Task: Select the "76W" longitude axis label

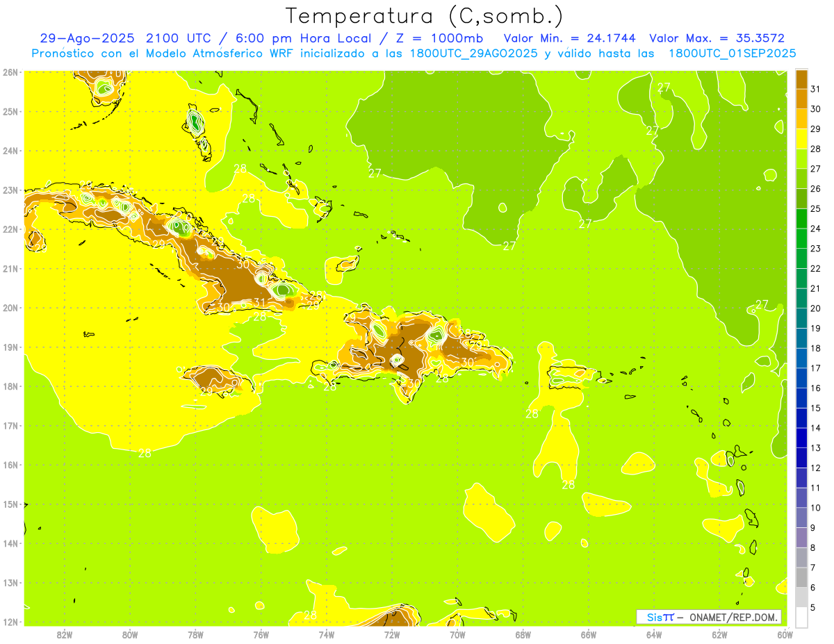Action: (261, 634)
